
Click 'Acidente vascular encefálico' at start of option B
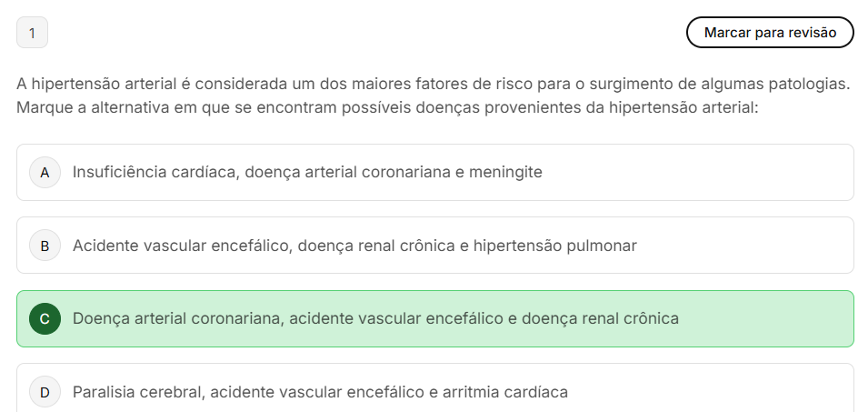click(x=180, y=245)
